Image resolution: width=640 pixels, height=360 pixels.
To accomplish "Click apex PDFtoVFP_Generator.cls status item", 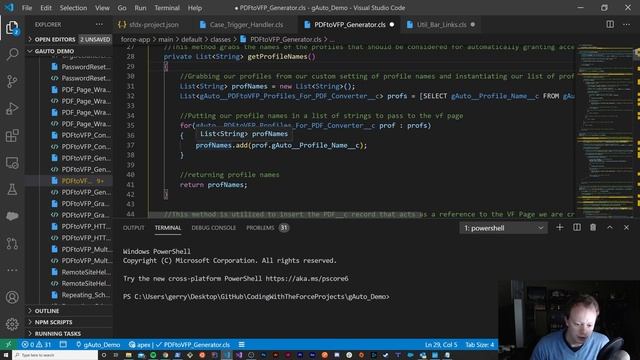I will click(x=179, y=344).
